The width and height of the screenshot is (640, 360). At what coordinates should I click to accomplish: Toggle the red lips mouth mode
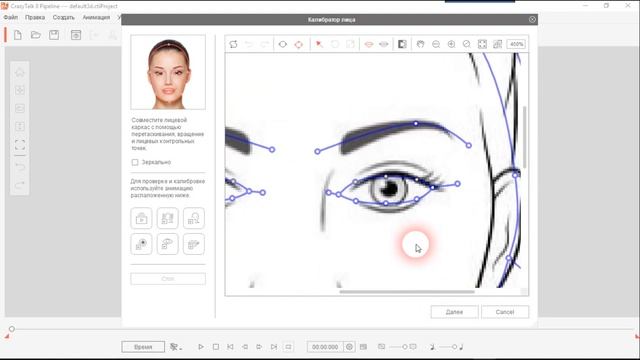tap(369, 44)
